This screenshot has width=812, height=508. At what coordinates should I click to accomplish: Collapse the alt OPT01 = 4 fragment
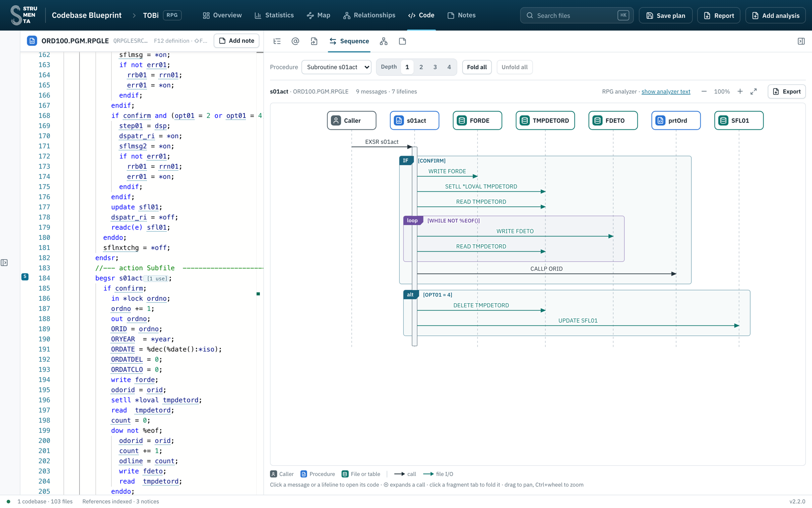pos(410,295)
